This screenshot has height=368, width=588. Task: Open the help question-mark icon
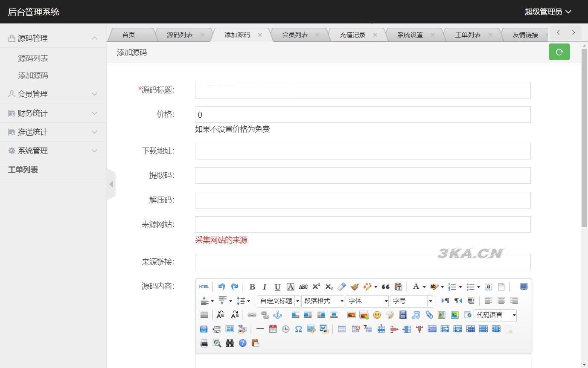pos(242,343)
